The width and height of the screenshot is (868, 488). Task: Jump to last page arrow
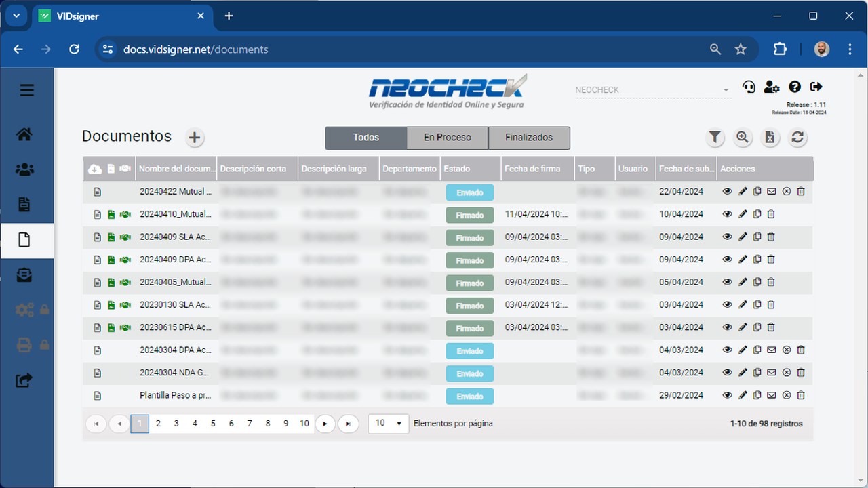pyautogui.click(x=348, y=424)
